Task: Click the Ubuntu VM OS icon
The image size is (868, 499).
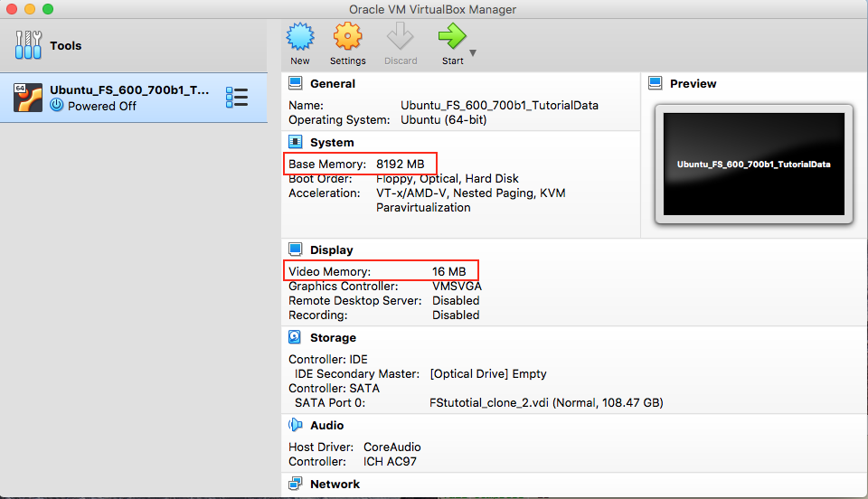Action: coord(28,98)
